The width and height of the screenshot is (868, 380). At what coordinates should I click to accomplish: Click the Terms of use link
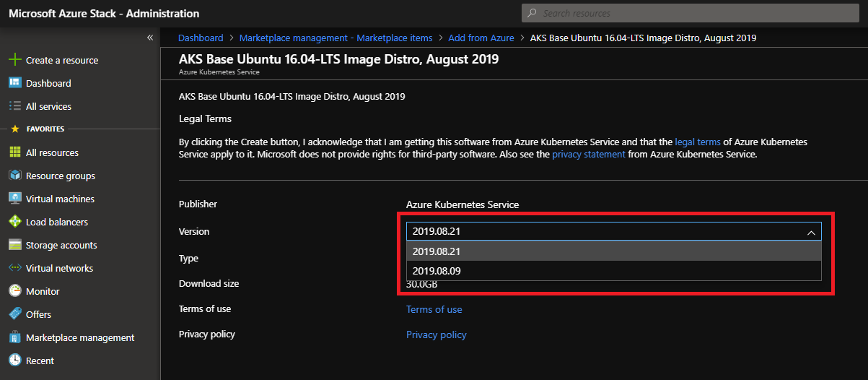pyautogui.click(x=434, y=309)
